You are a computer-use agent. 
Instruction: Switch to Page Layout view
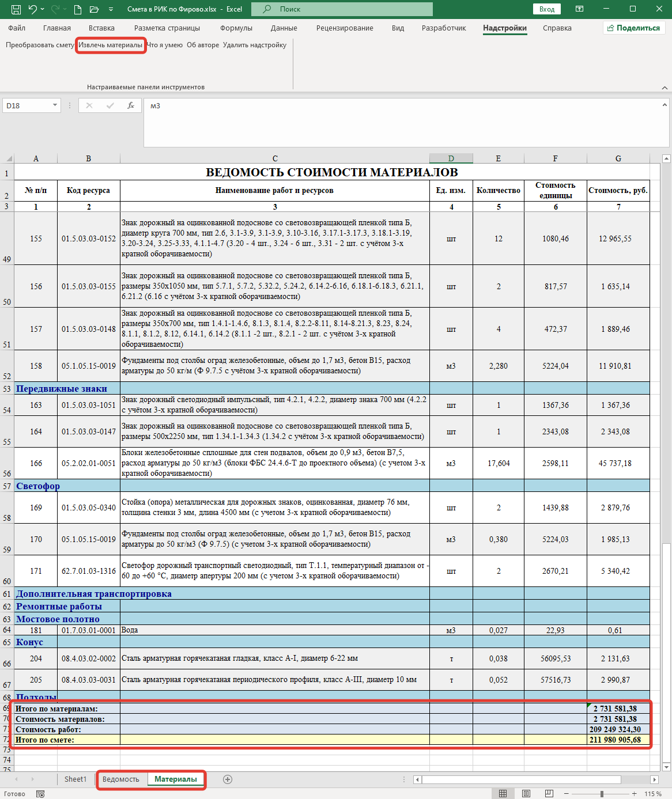[526, 794]
